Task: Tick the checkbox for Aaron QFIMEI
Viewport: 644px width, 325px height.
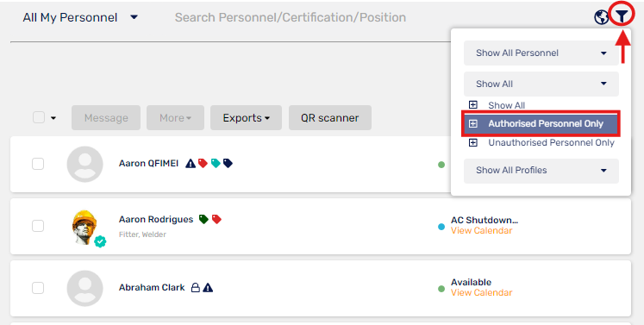Action: pos(38,164)
